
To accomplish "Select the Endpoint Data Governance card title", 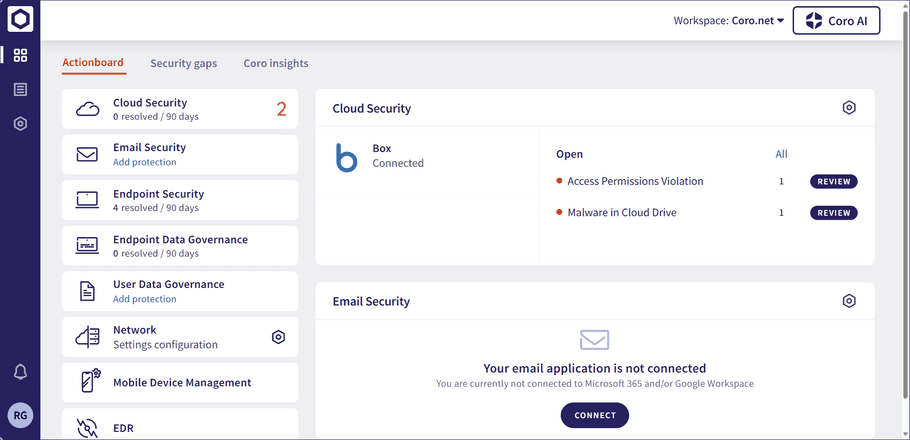I will (180, 240).
